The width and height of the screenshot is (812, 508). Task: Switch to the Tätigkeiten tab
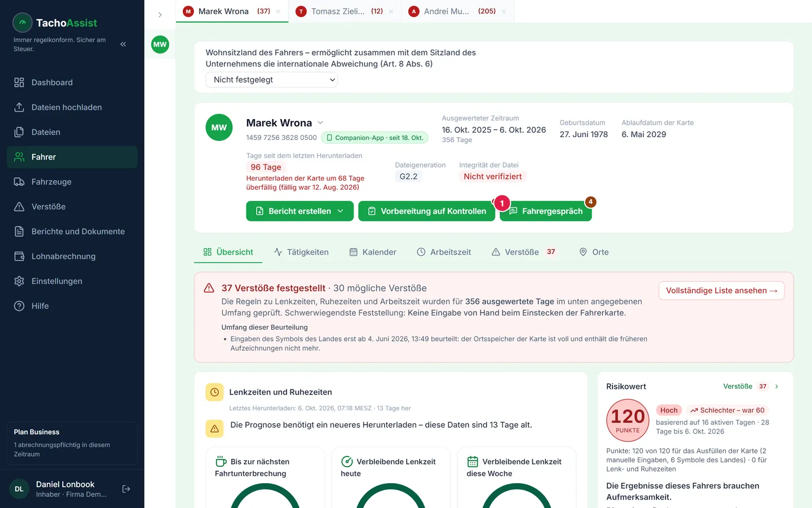[301, 252]
